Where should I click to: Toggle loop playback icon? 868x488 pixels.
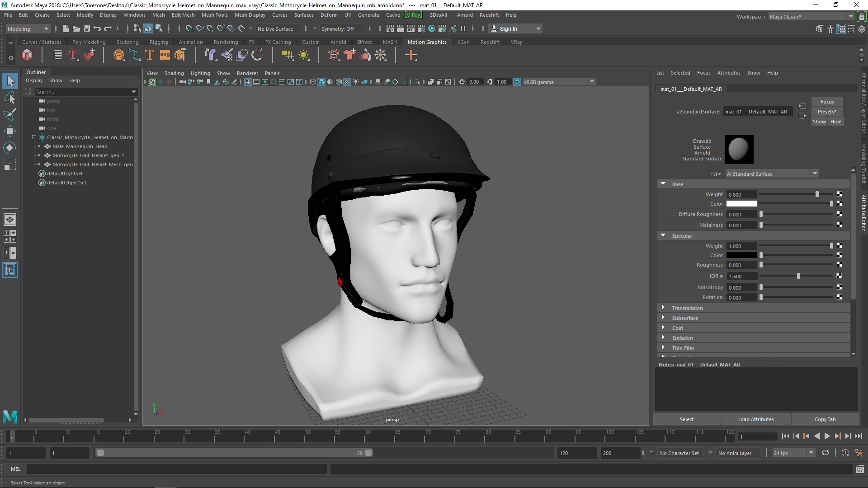[826, 453]
